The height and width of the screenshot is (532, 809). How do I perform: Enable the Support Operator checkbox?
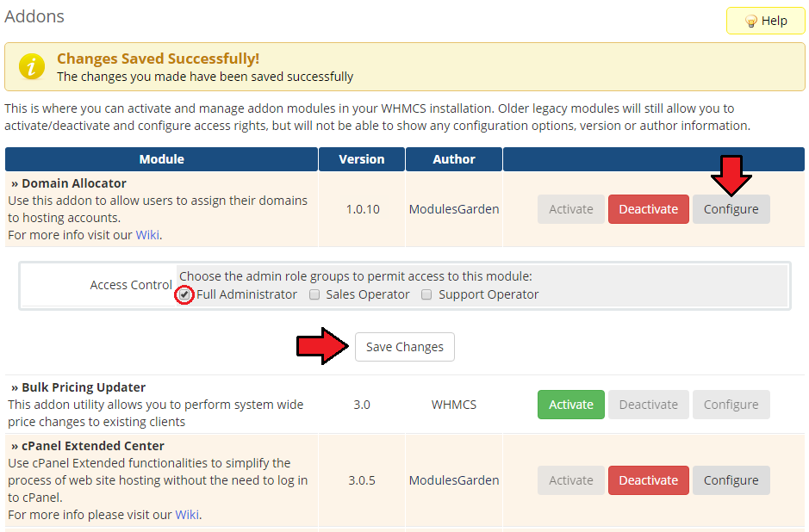point(426,295)
